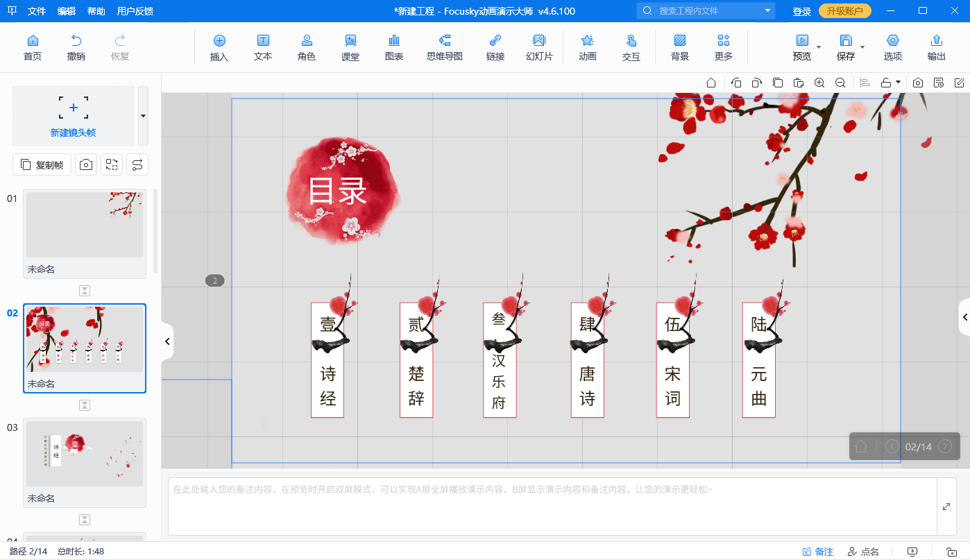This screenshot has width=970, height=560.
Task: Toggle 点名 roll call in status bar
Action: coord(863,552)
